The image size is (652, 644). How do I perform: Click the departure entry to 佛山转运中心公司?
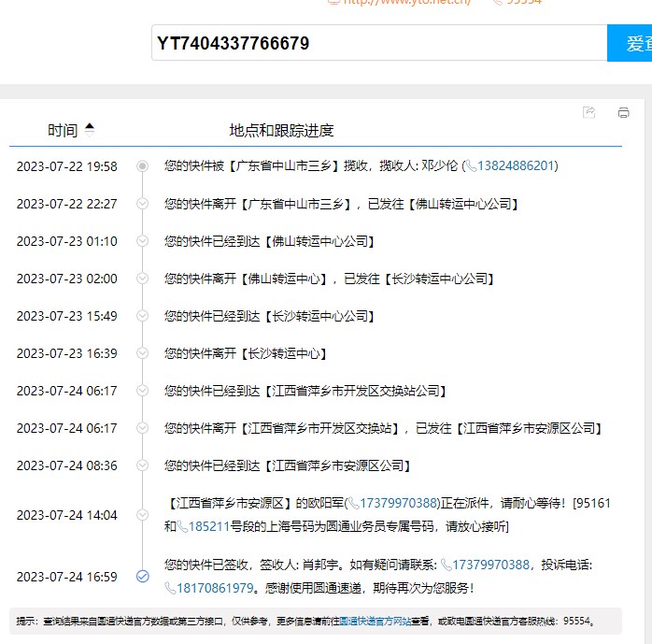342,204
